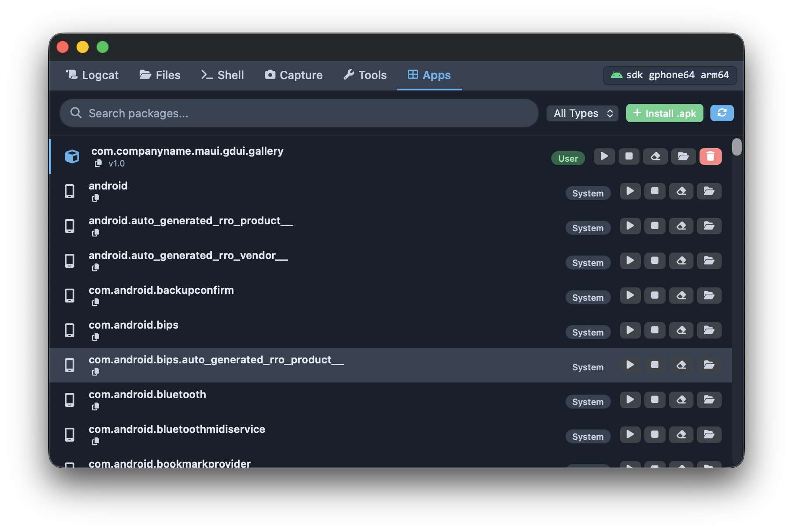
Task: Launch com.android.bips.auto_generated_rro_product__
Action: 630,365
